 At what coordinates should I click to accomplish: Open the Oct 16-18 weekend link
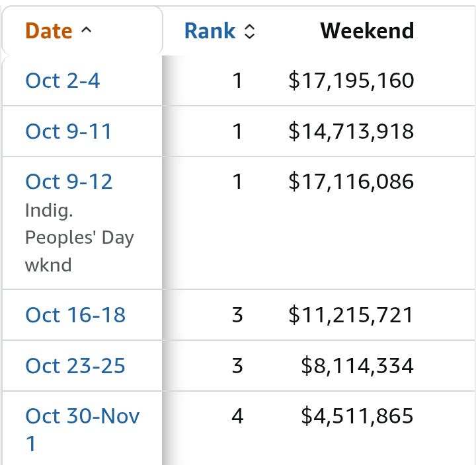[75, 315]
